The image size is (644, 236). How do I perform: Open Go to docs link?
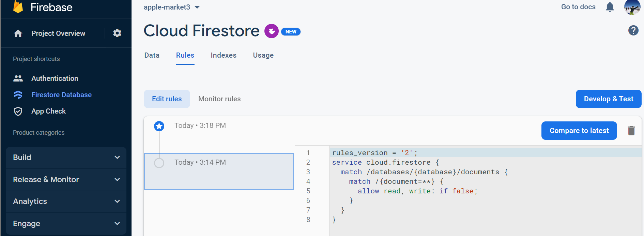[578, 7]
